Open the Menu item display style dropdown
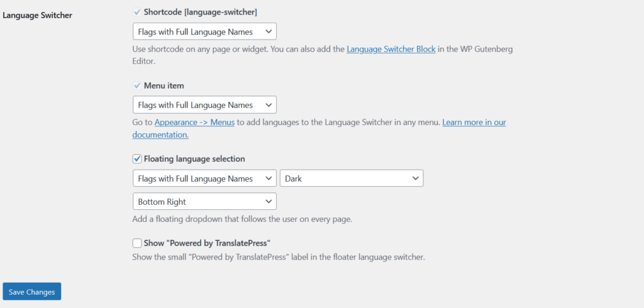Image resolution: width=644 pixels, height=308 pixels. [204, 105]
